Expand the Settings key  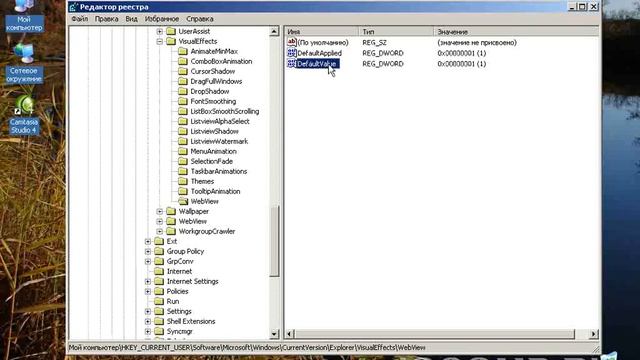pyautogui.click(x=148, y=311)
